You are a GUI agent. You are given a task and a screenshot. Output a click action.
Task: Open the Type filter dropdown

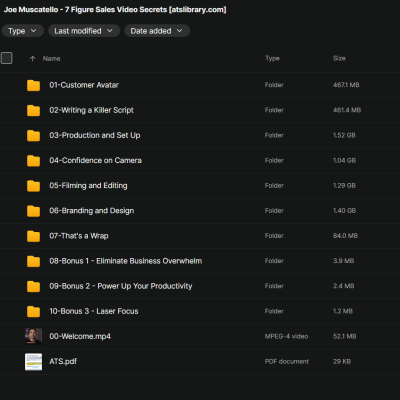coord(23,31)
